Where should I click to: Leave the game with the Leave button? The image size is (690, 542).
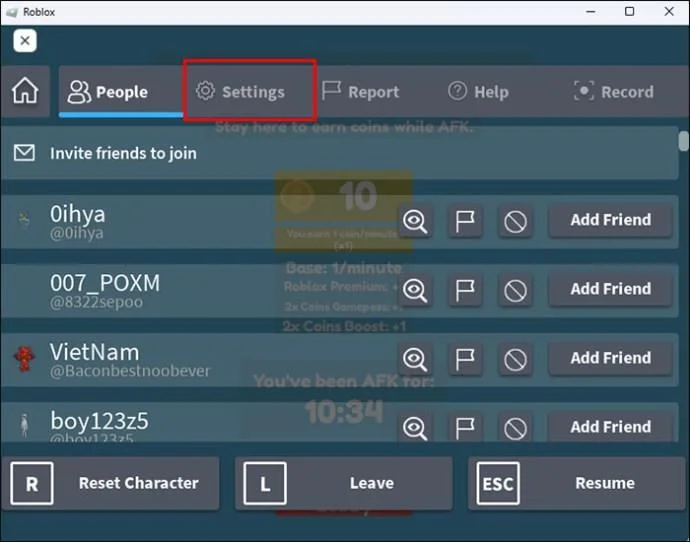(344, 483)
